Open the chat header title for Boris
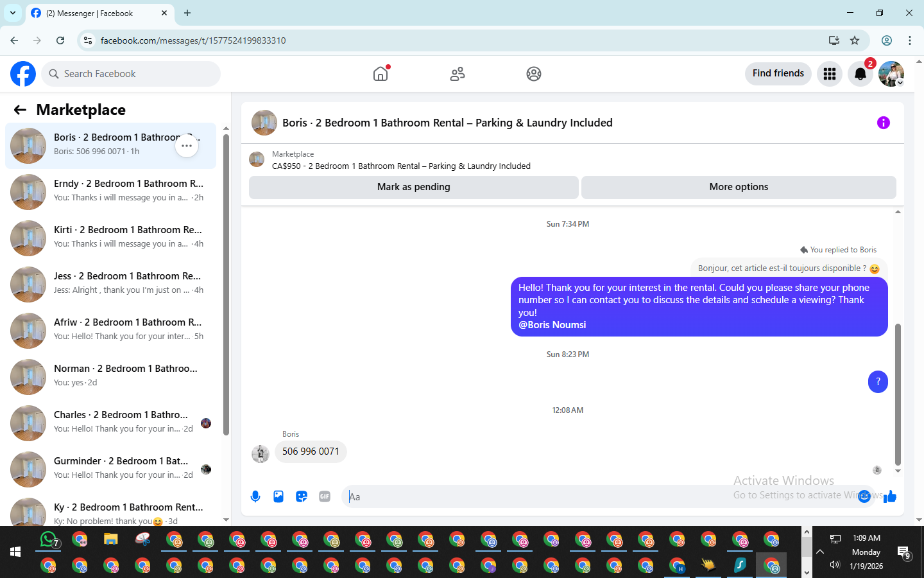The image size is (924, 578). (447, 123)
